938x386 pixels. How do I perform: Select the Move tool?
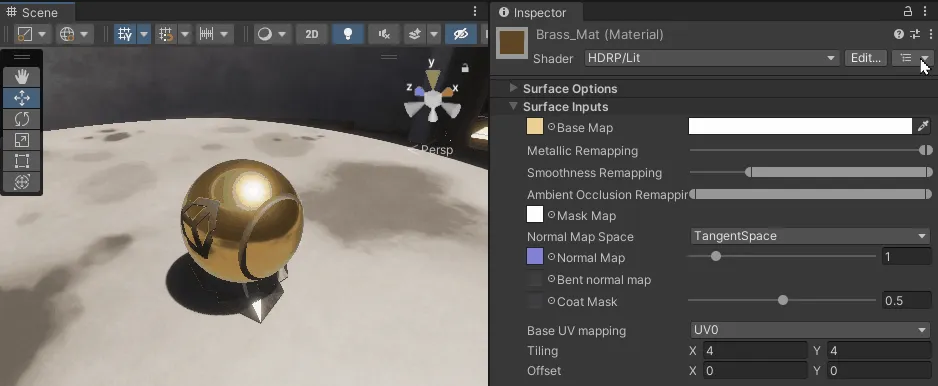pyautogui.click(x=22, y=98)
